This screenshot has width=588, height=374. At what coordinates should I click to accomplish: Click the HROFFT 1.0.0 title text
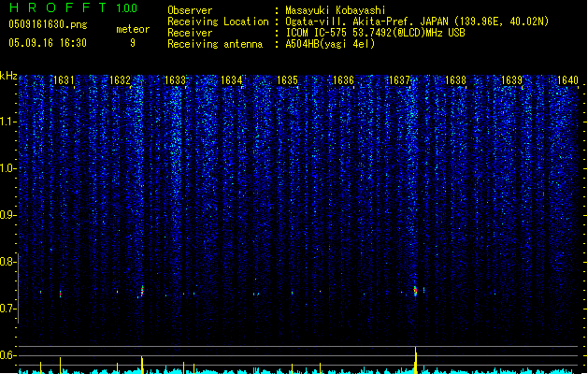(74, 7)
